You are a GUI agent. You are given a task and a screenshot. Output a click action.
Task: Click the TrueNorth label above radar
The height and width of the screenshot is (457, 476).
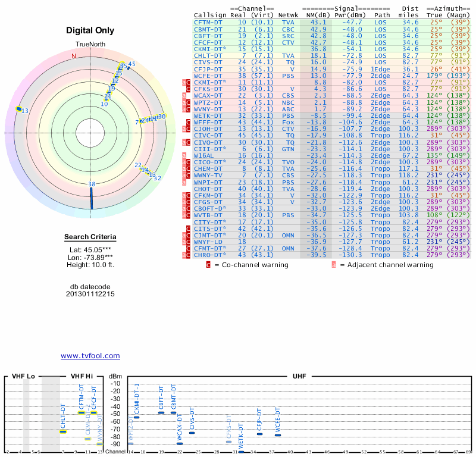pyautogui.click(x=90, y=45)
